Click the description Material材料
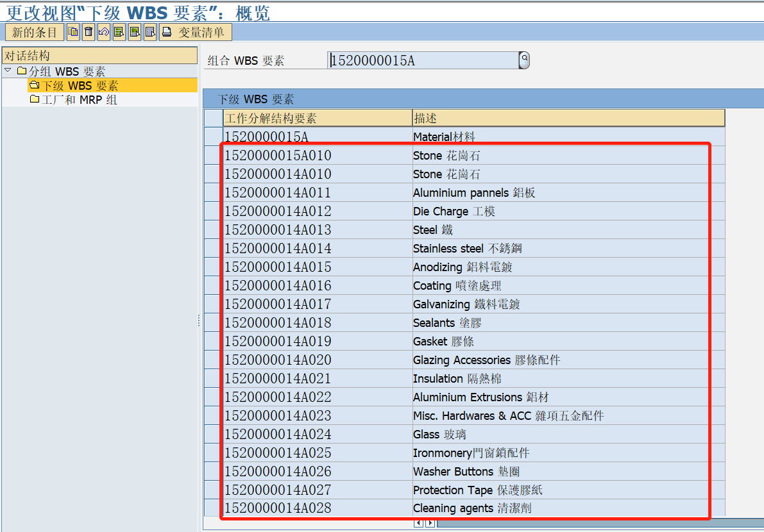This screenshot has width=764, height=532. 444,137
